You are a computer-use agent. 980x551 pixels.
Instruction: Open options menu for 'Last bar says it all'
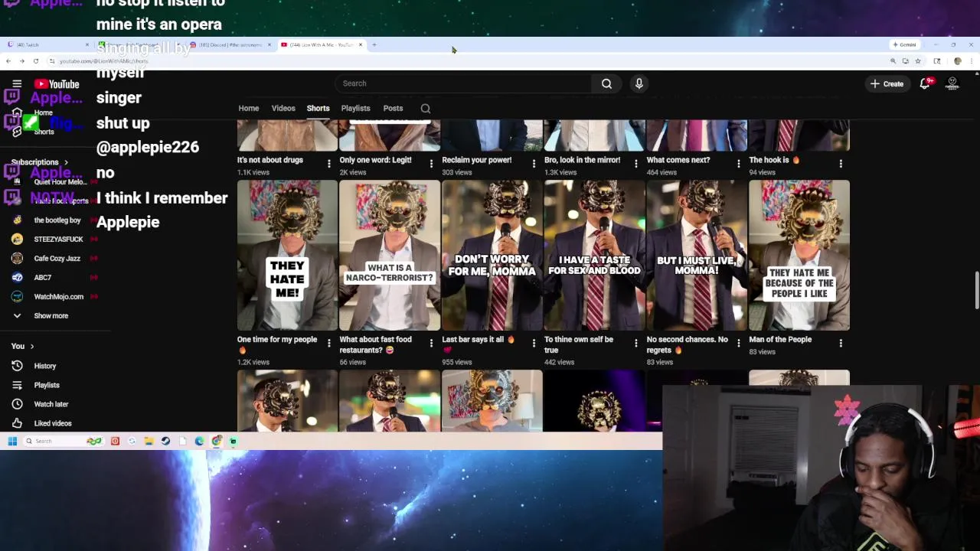click(x=534, y=343)
